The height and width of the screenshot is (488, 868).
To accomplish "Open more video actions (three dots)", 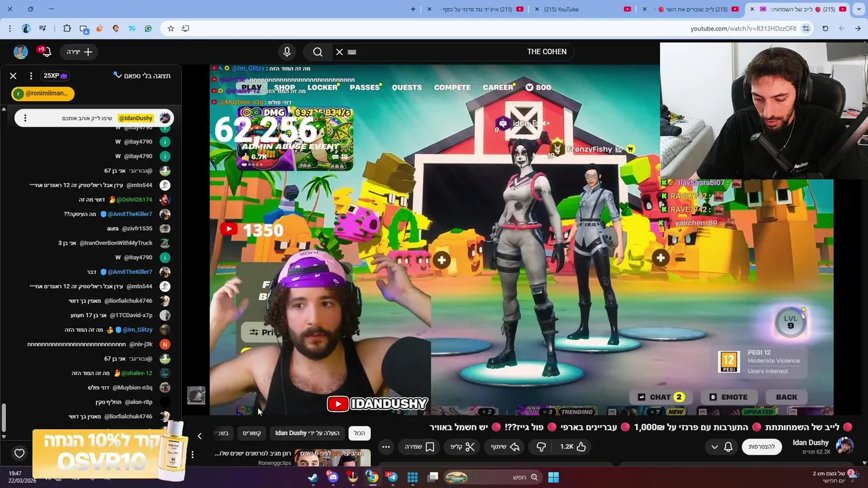I will (x=386, y=447).
